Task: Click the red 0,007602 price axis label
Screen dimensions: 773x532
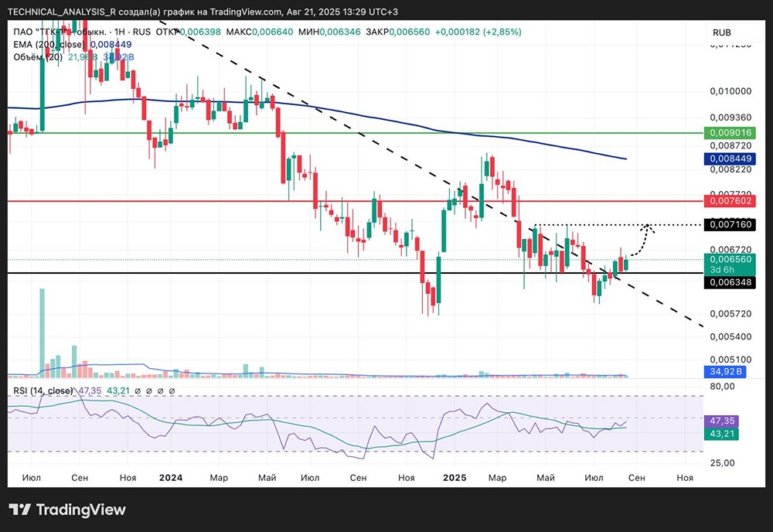Action: [730, 201]
